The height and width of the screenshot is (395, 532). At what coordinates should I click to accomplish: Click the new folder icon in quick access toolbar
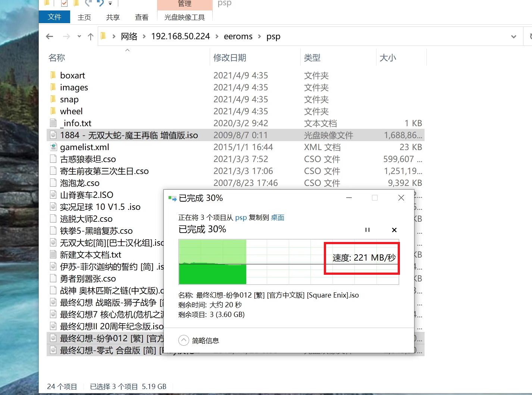tap(76, 3)
